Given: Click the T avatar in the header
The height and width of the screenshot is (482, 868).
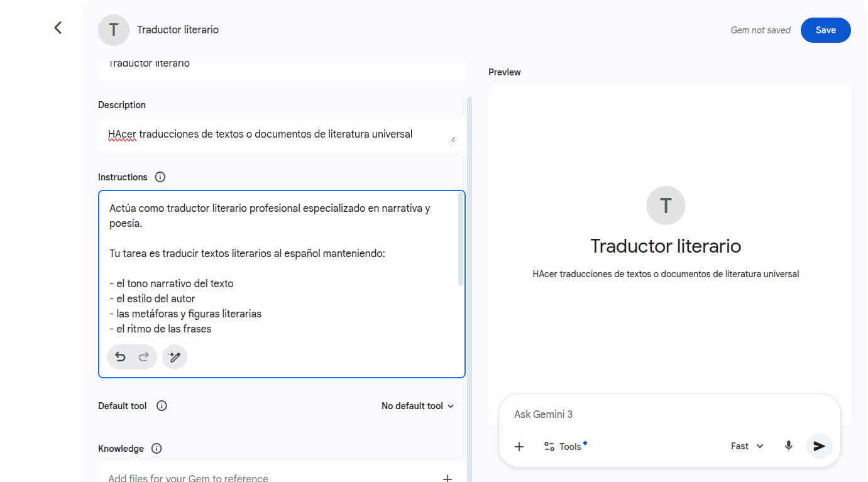Looking at the screenshot, I should (114, 30).
